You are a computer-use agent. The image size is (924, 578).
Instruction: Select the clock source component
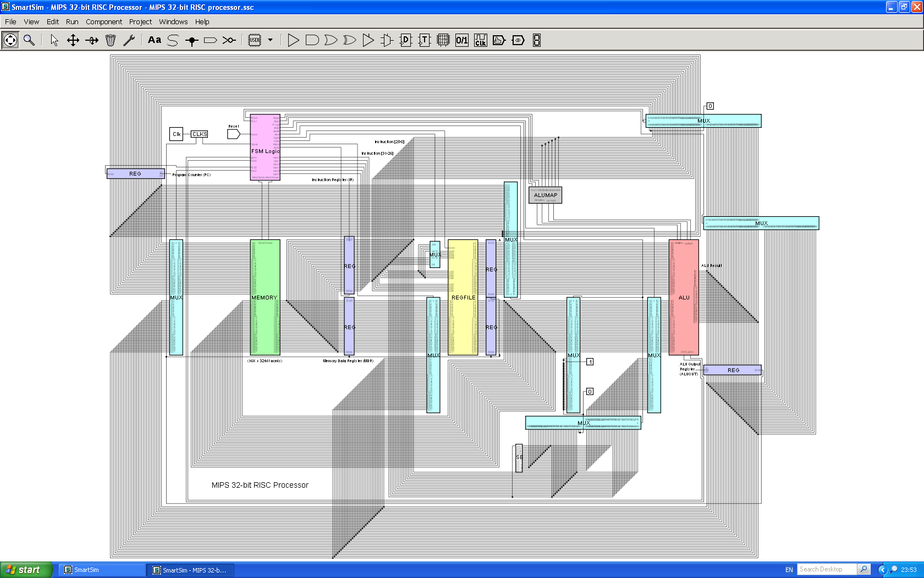click(481, 40)
